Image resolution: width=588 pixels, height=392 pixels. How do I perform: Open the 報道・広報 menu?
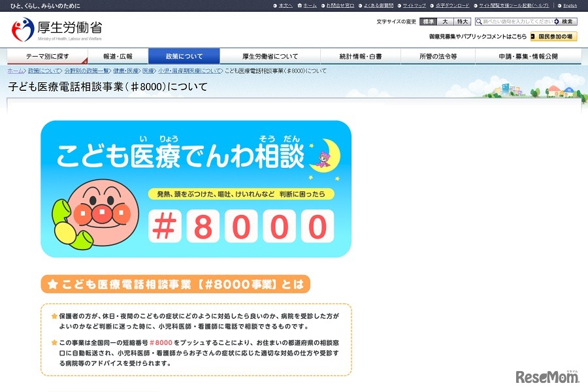118,56
